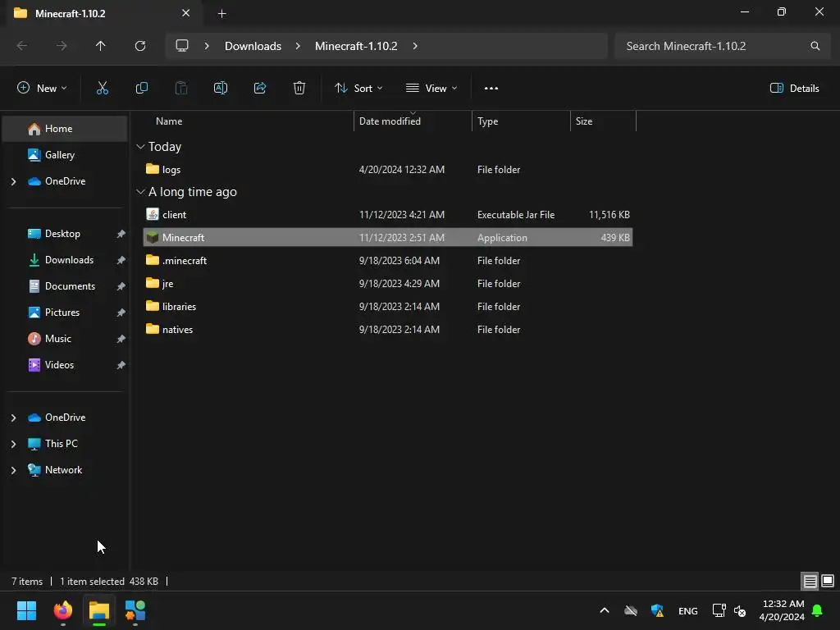Select the logs folder

388,169
